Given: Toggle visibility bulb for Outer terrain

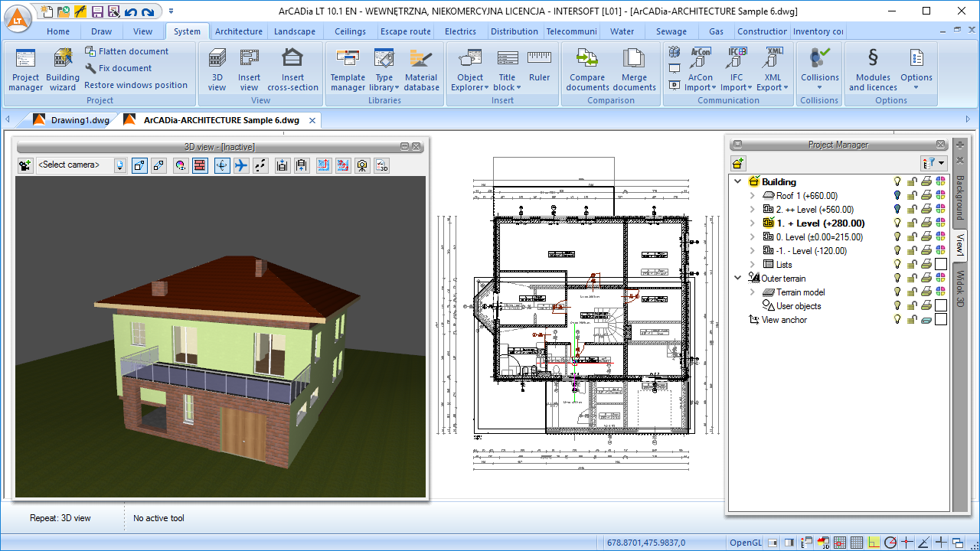Looking at the screenshot, I should click(x=897, y=279).
